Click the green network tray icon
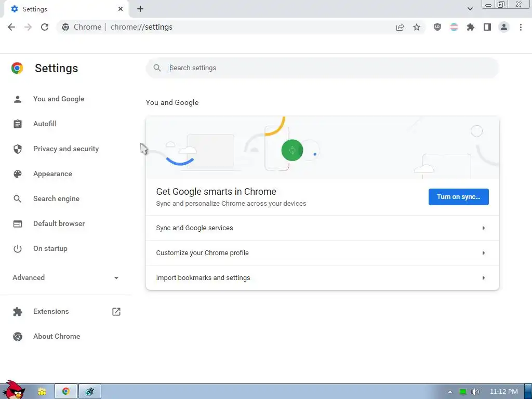532x399 pixels. [x=463, y=392]
